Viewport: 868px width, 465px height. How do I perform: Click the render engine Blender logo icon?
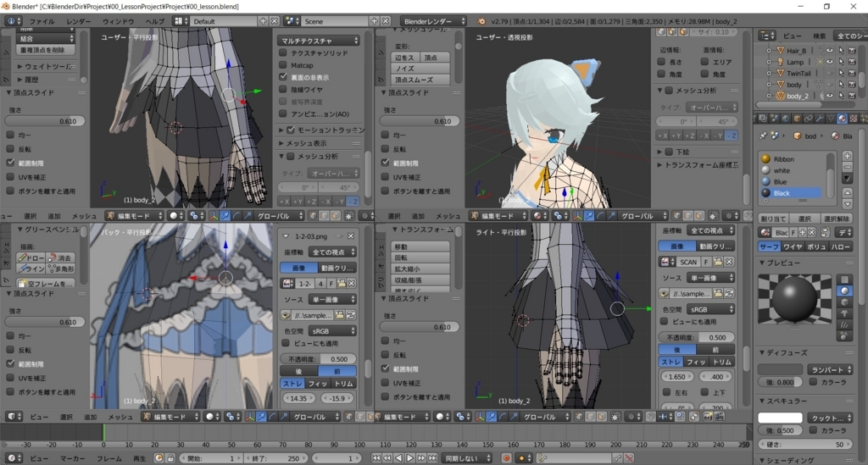(481, 21)
